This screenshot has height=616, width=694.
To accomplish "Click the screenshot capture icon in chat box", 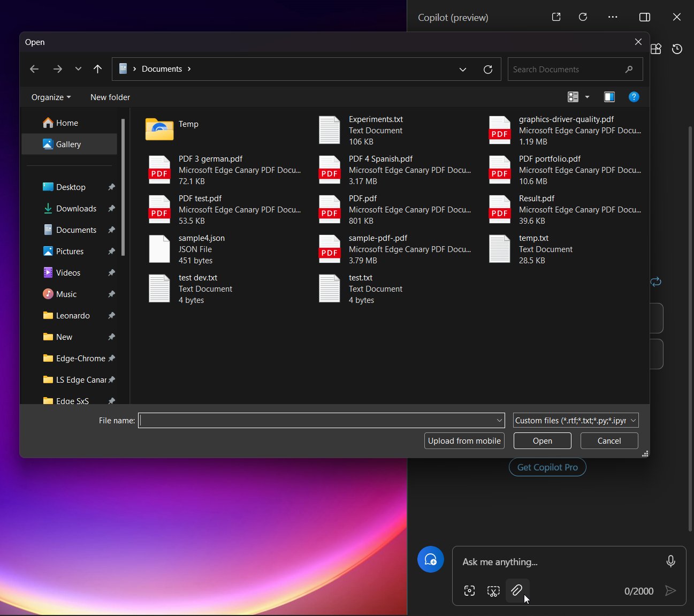I will point(469,591).
